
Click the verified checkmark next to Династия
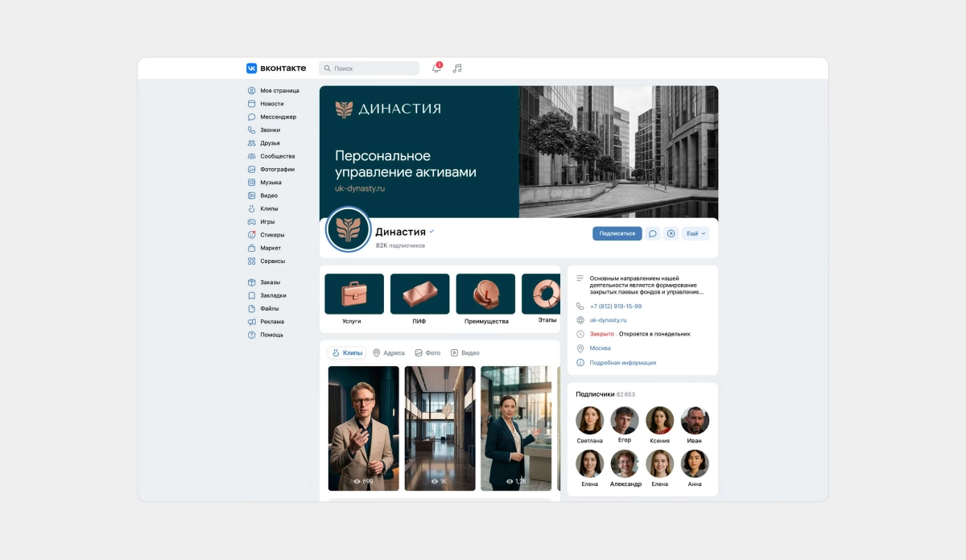432,232
